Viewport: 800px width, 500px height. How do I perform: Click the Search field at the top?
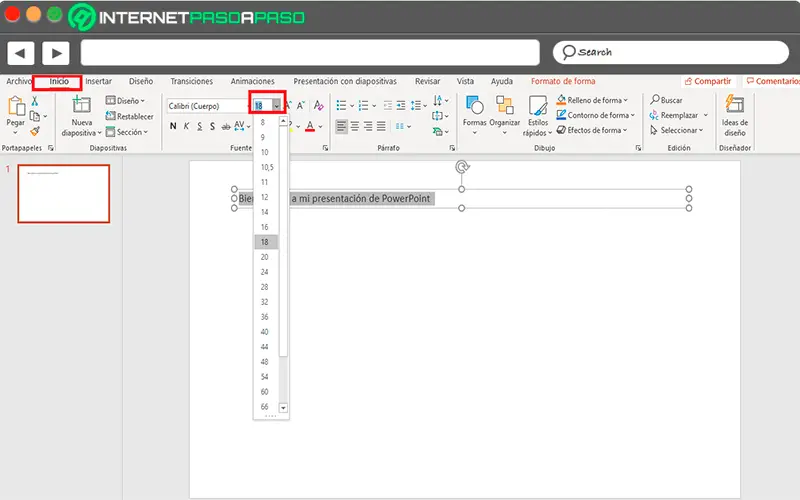pos(670,53)
